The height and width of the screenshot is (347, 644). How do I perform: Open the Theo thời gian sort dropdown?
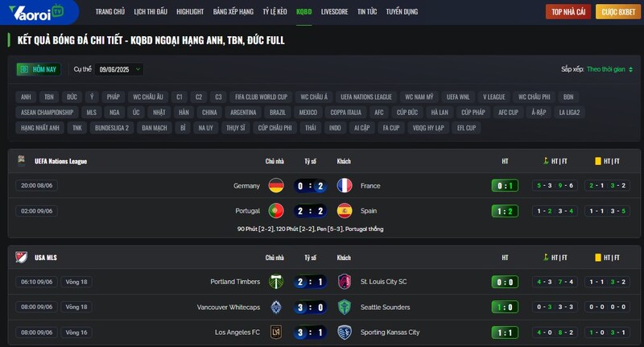point(609,69)
